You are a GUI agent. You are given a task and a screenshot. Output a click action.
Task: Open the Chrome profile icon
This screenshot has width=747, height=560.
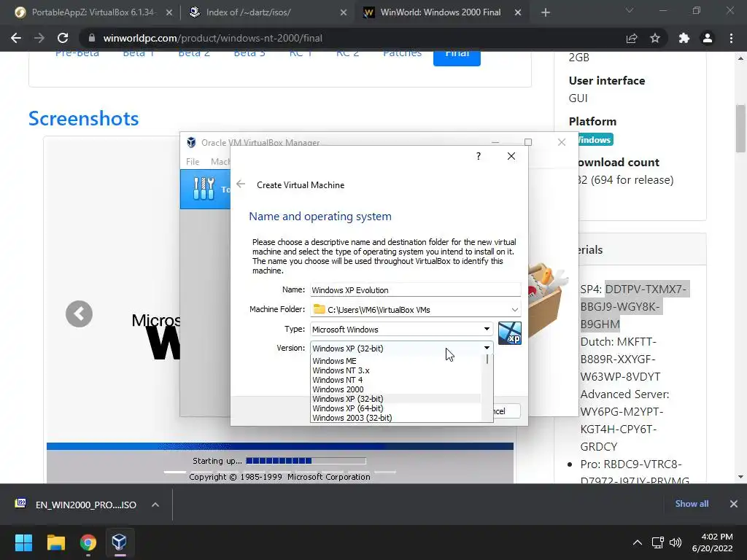point(708,38)
